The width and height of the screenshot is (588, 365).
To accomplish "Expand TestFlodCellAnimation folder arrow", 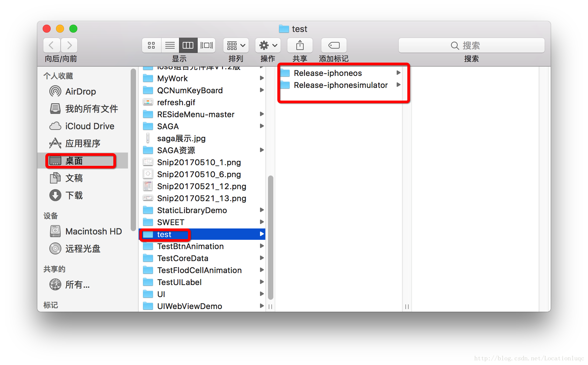I will 262,270.
